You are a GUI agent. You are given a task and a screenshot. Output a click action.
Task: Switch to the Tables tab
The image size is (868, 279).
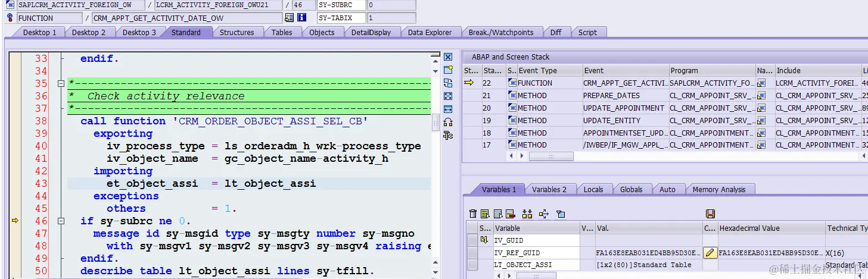282,32
